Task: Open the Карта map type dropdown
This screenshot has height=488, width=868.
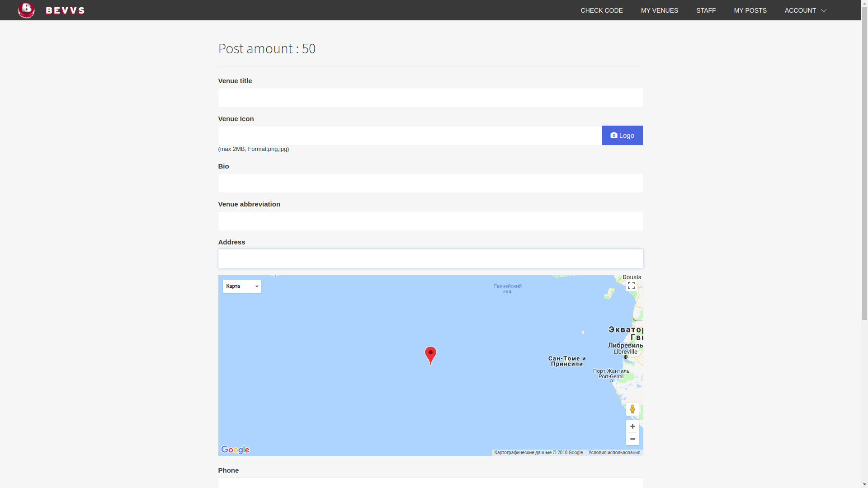Action: (242, 286)
